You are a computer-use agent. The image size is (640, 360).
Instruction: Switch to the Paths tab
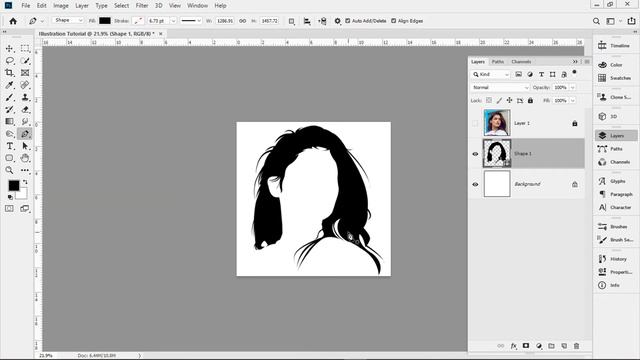point(498,62)
